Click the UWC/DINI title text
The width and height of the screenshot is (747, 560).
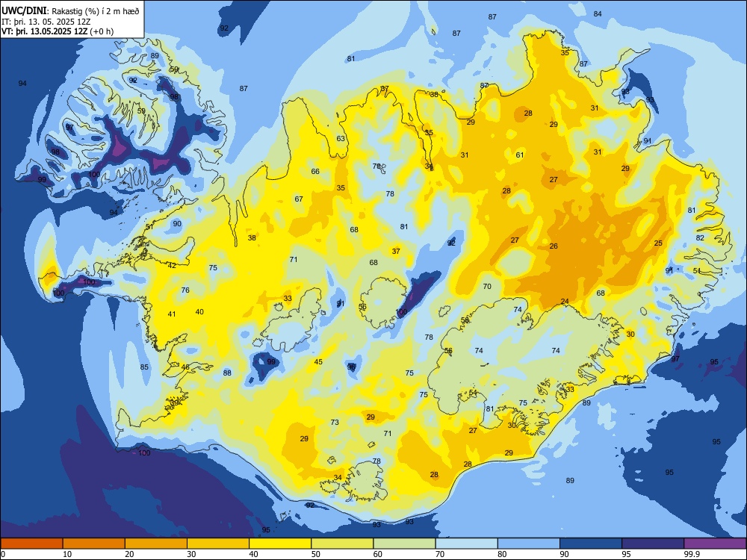24,10
